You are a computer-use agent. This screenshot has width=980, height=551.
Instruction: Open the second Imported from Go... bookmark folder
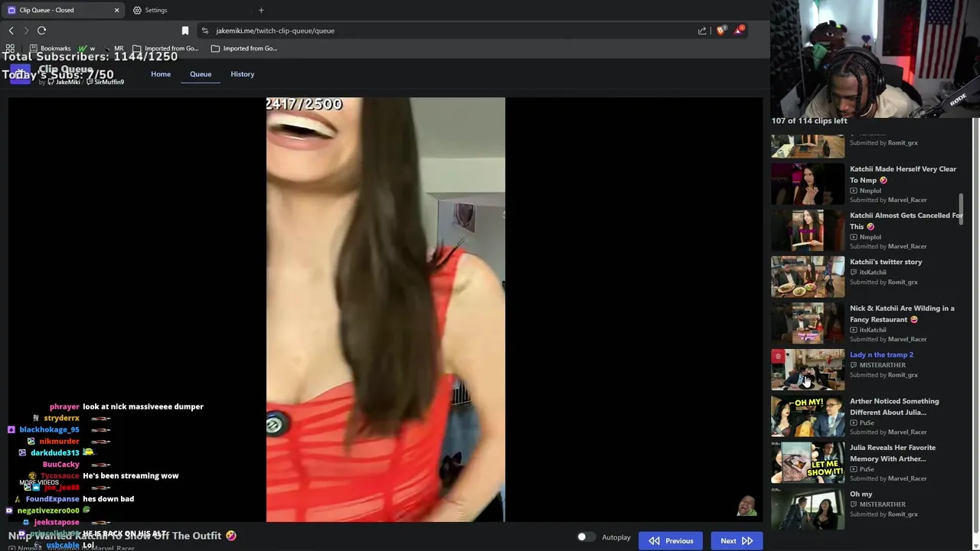pos(243,48)
